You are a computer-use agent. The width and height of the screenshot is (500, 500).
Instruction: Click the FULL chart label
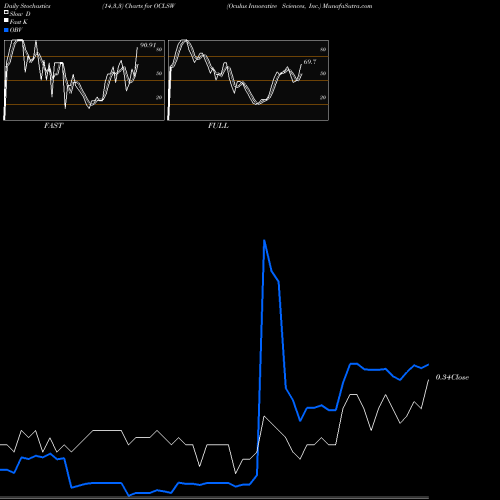click(x=218, y=126)
